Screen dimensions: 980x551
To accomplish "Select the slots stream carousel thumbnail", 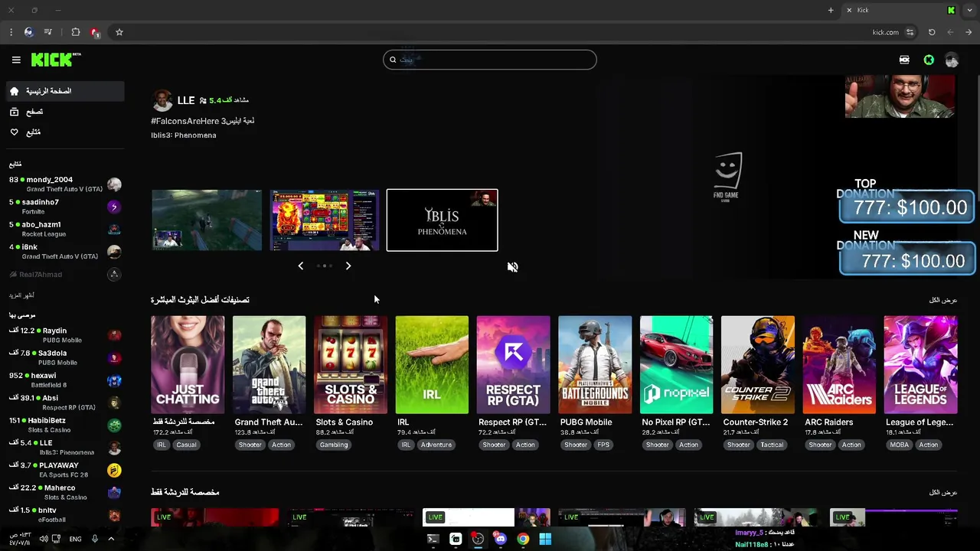I will pos(325,220).
